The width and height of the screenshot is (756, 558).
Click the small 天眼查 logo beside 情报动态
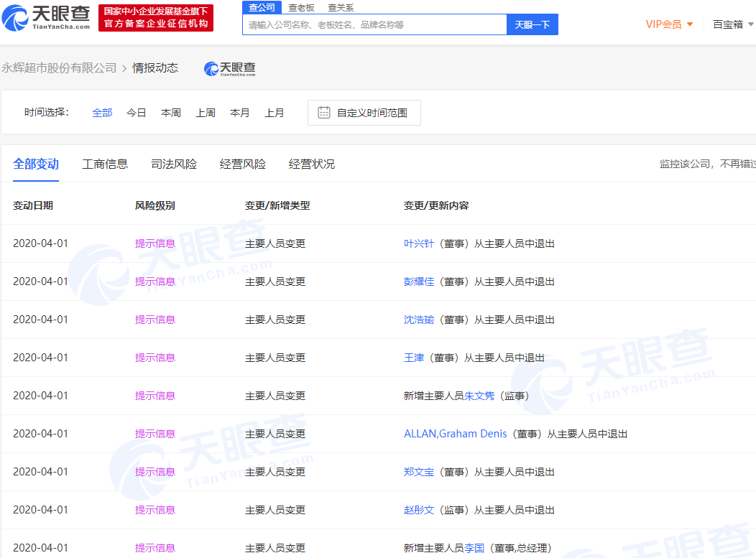[x=229, y=69]
